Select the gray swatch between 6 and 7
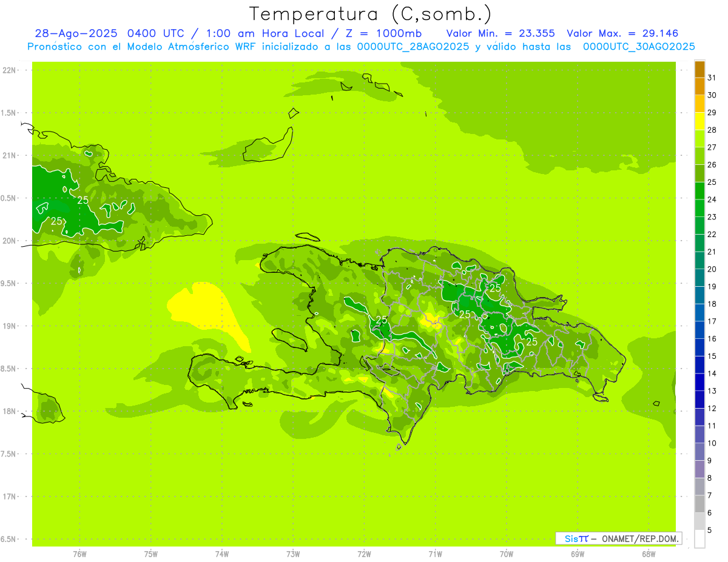This screenshot has height=562, width=728. pyautogui.click(x=699, y=504)
